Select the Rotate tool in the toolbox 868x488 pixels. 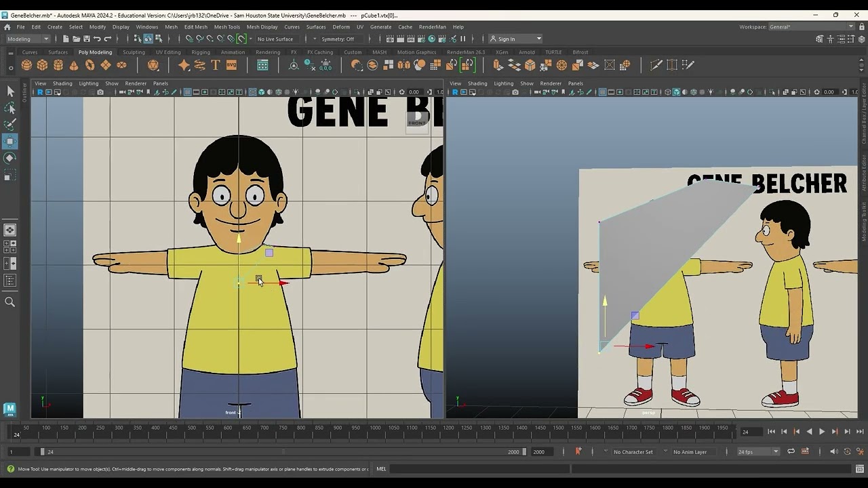point(10,158)
